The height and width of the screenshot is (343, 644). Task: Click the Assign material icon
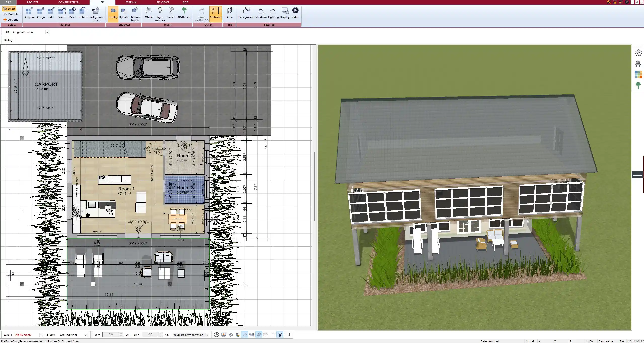coord(40,13)
